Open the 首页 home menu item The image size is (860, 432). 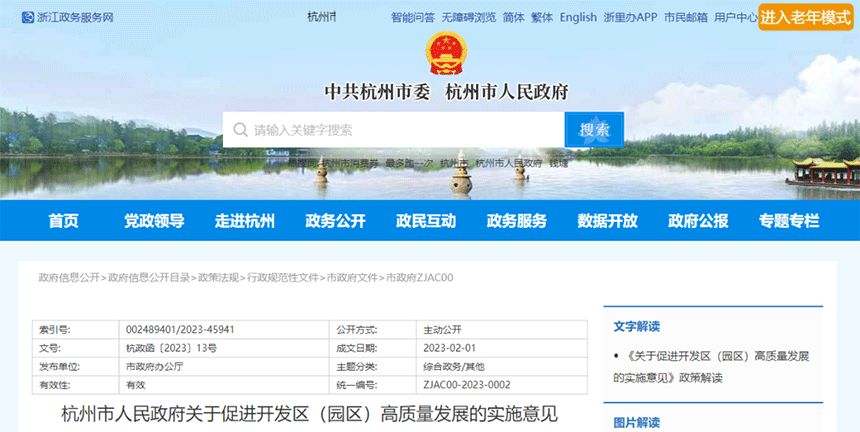tap(63, 221)
